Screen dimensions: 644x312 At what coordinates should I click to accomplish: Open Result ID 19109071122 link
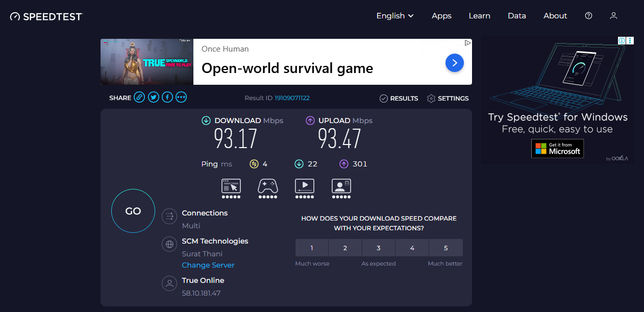(x=292, y=98)
